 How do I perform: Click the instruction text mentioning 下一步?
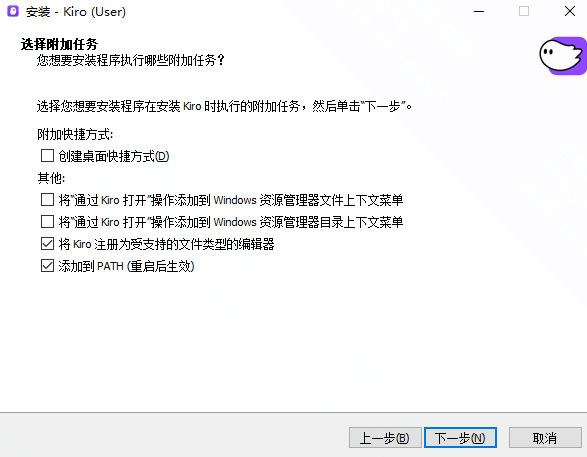[x=224, y=106]
